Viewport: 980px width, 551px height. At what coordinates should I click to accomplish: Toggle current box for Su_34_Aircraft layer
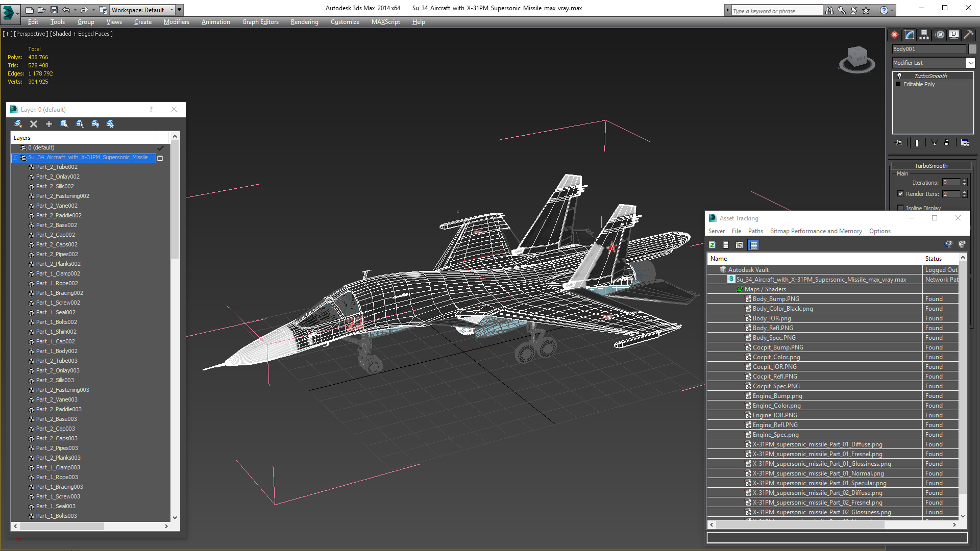(x=160, y=158)
